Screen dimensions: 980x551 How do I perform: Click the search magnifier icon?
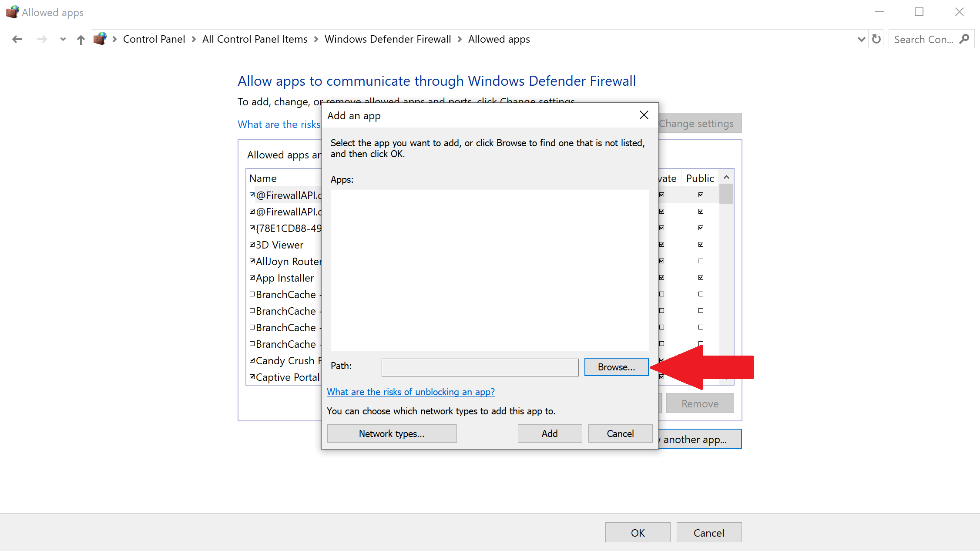[964, 39]
